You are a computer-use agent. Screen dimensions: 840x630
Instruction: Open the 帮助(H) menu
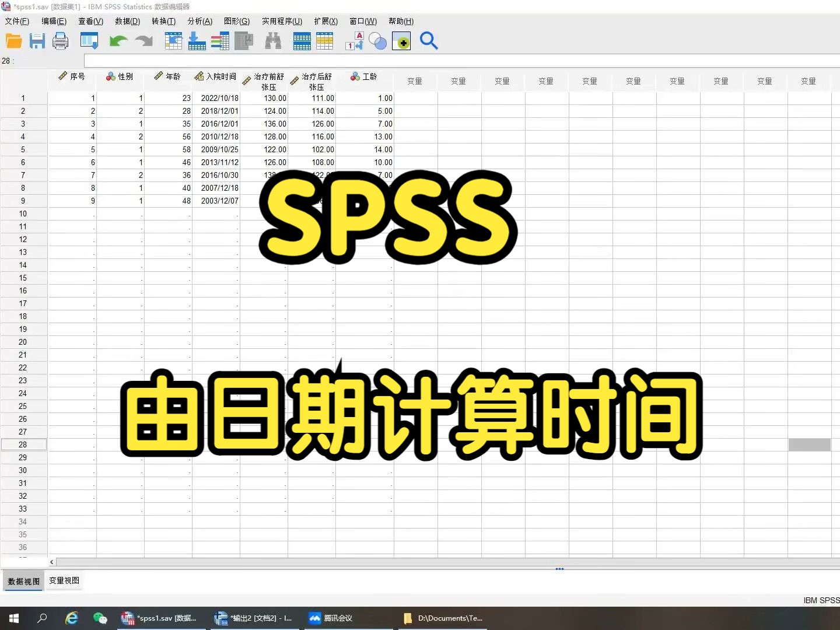point(401,21)
